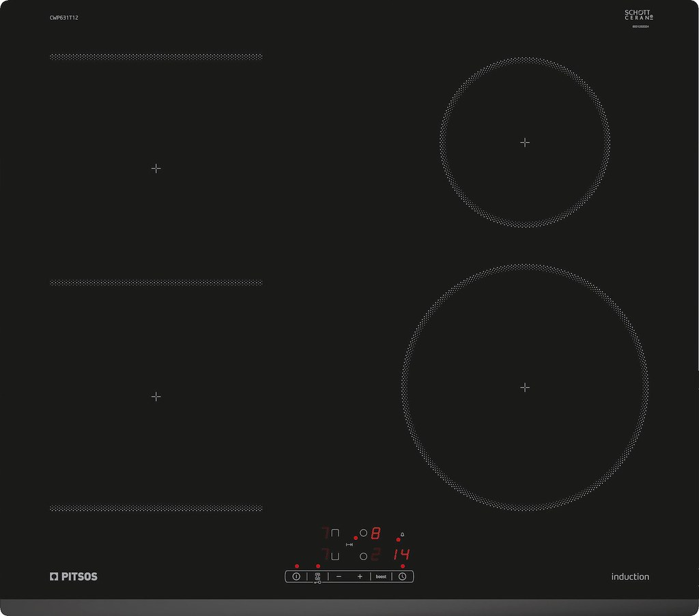Select the front-left zone square symbol
The width and height of the screenshot is (699, 616).
coord(334,555)
